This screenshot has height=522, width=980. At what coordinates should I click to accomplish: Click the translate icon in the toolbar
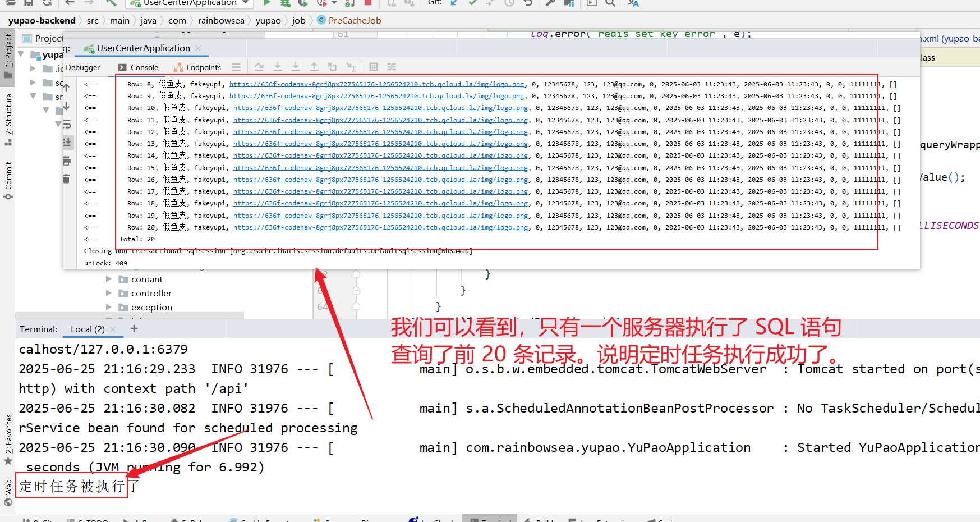pyautogui.click(x=633, y=3)
